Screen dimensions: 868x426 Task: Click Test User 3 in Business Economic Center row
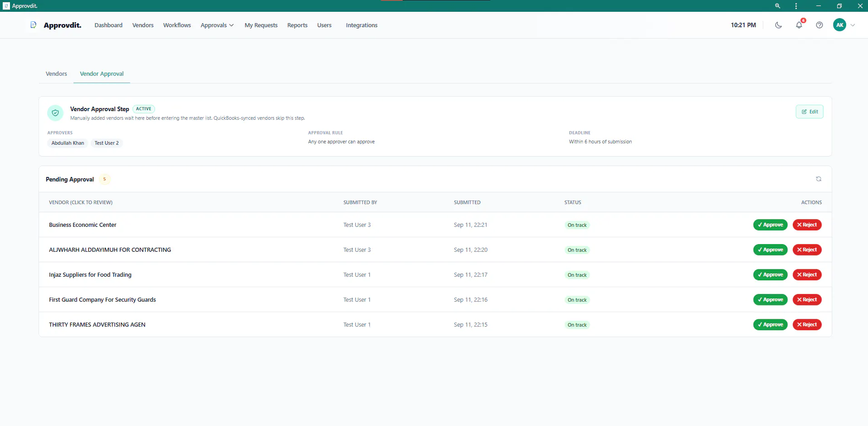point(357,225)
